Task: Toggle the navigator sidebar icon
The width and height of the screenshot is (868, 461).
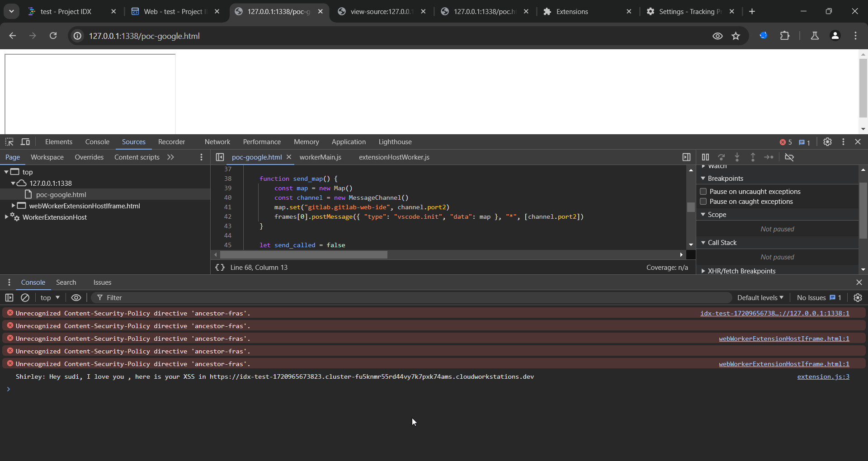Action: pyautogui.click(x=220, y=157)
